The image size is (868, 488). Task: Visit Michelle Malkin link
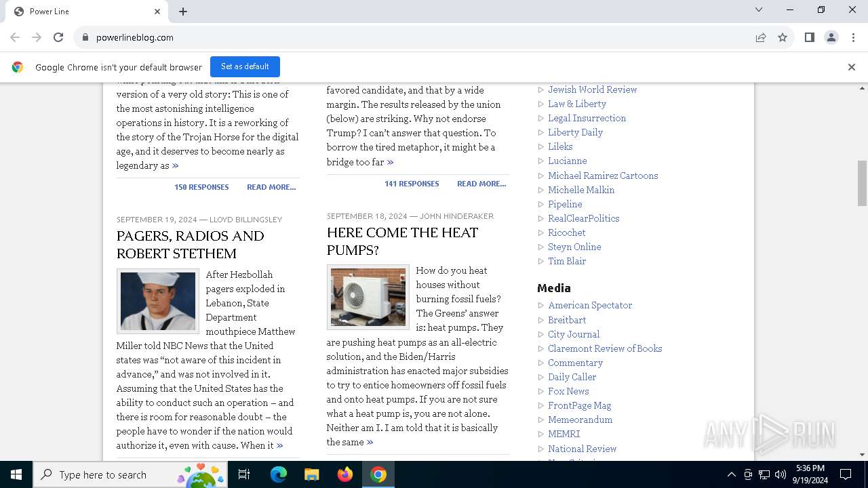[x=581, y=190]
